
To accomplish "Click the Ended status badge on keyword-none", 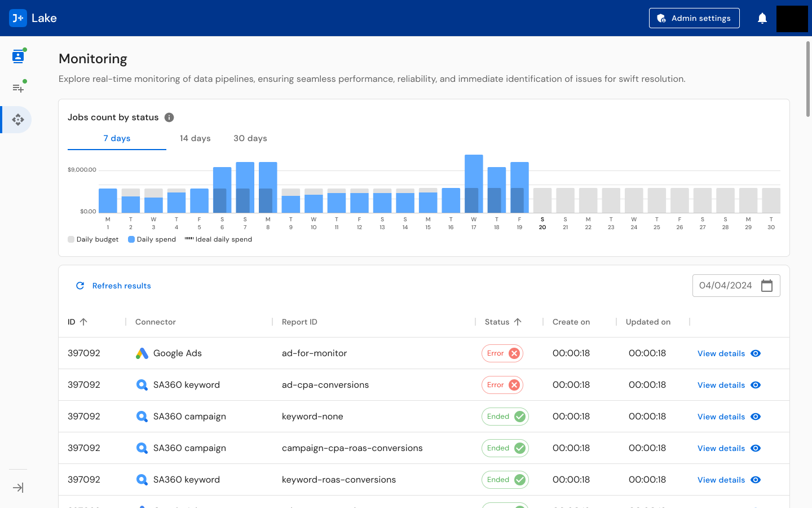I will (x=505, y=416).
